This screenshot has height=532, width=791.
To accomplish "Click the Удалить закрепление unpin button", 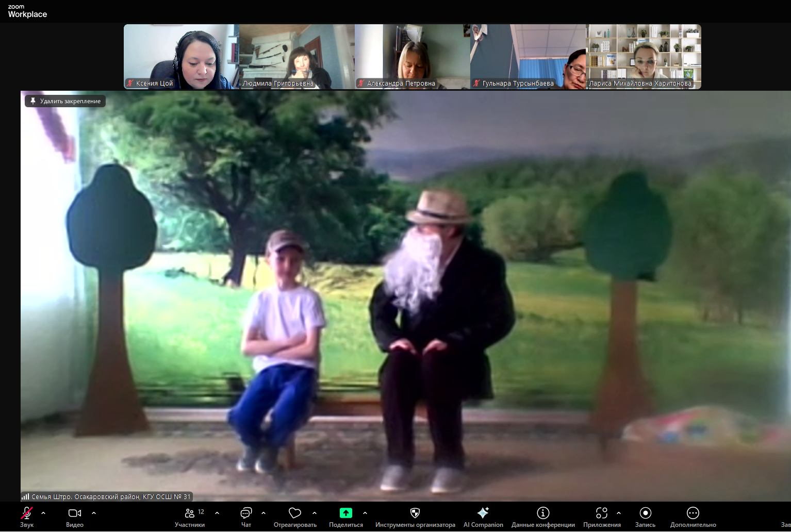I will (65, 101).
